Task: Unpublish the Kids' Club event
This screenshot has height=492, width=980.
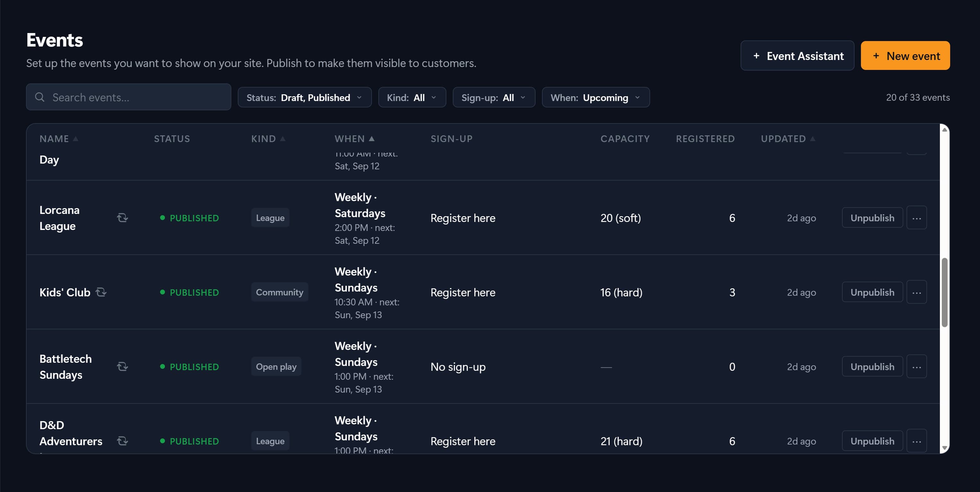Action: click(872, 292)
